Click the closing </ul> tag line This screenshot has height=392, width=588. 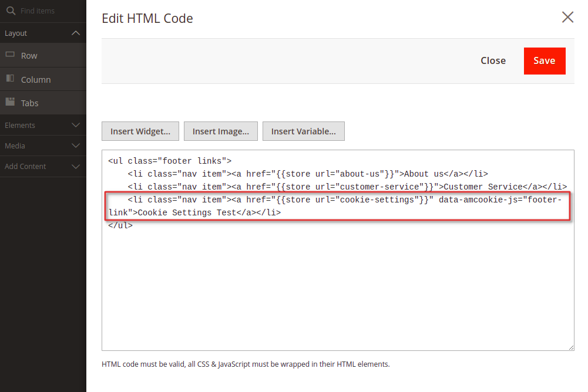120,225
